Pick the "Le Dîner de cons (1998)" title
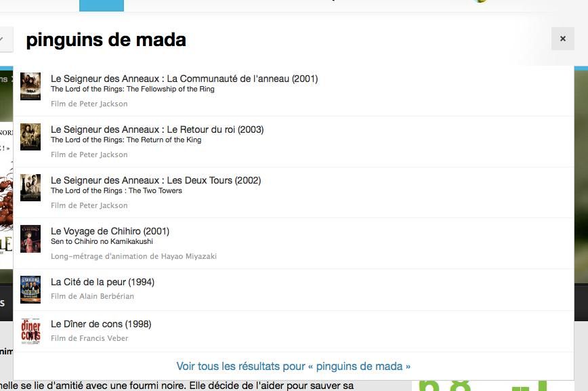588x391 pixels. (101, 324)
